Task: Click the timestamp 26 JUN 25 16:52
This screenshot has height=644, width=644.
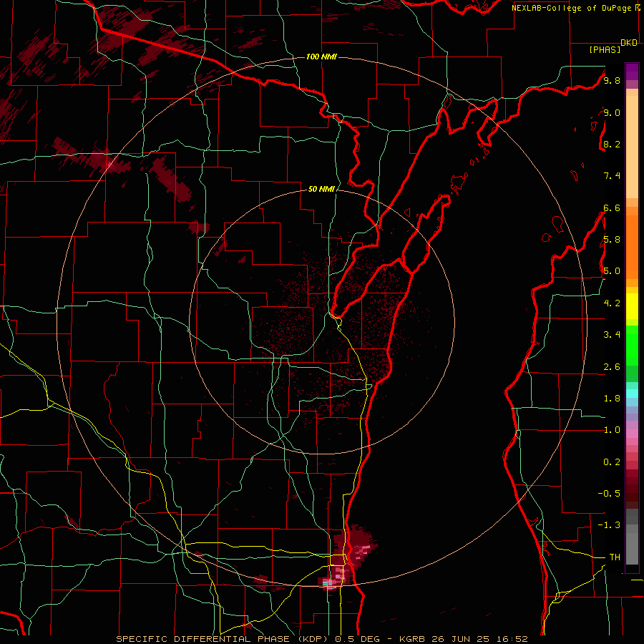Action: 478,639
